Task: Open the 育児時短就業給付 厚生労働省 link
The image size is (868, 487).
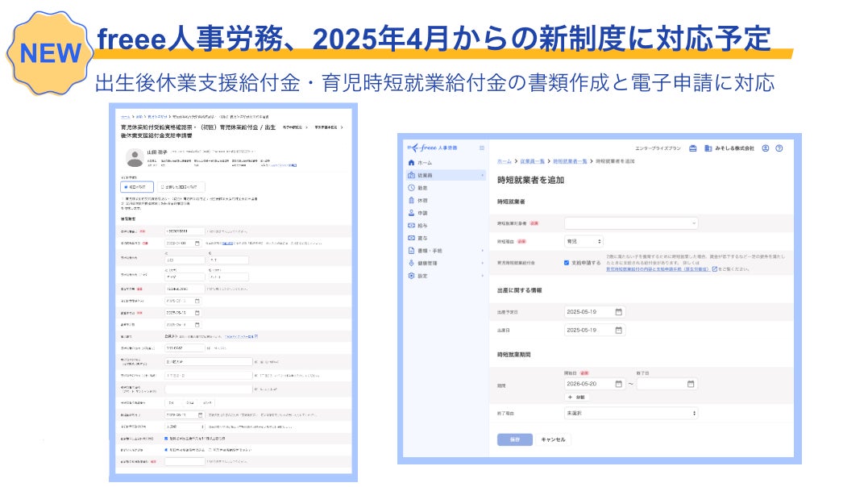Action: [658, 269]
